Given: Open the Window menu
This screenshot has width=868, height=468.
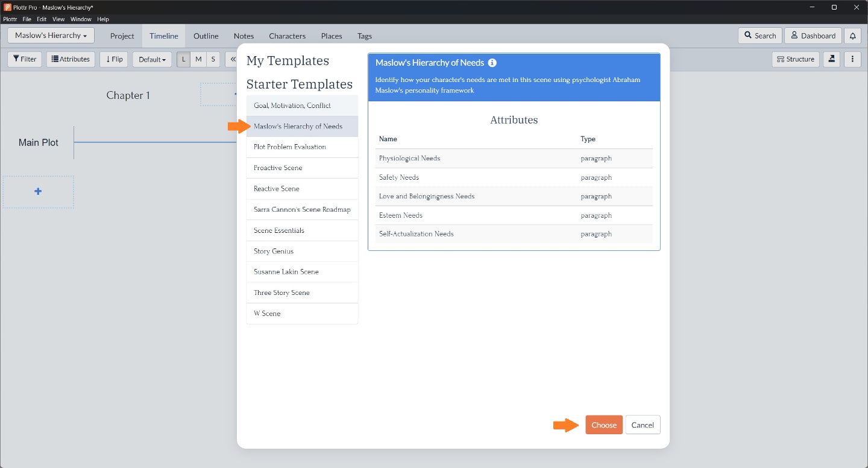Looking at the screenshot, I should (81, 19).
